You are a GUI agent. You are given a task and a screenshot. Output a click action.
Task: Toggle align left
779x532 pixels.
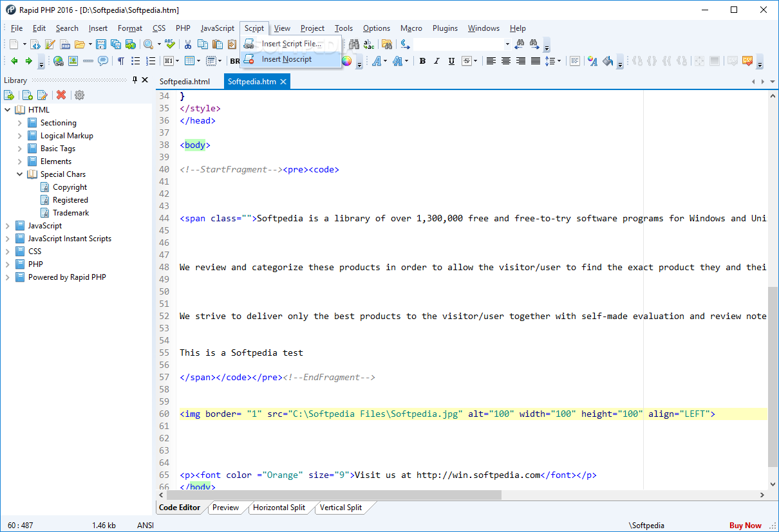point(491,61)
